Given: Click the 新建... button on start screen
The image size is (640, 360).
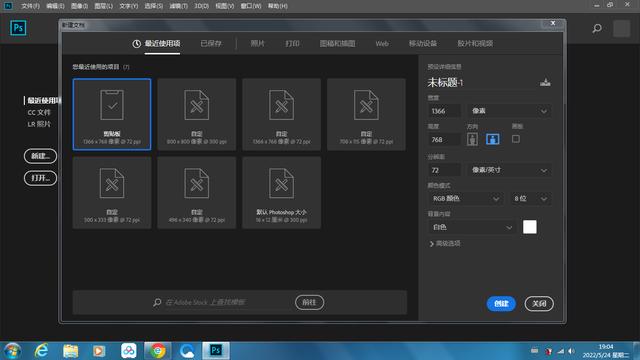Looking at the screenshot, I should (40, 156).
